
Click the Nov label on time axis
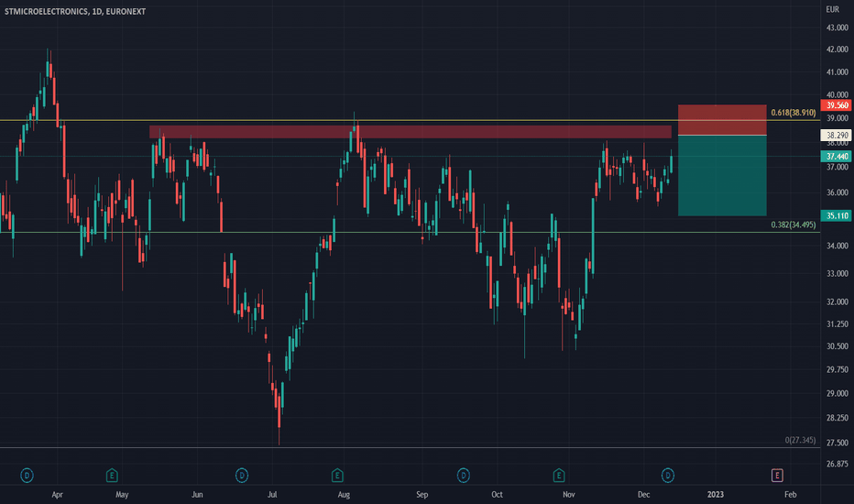pyautogui.click(x=569, y=495)
